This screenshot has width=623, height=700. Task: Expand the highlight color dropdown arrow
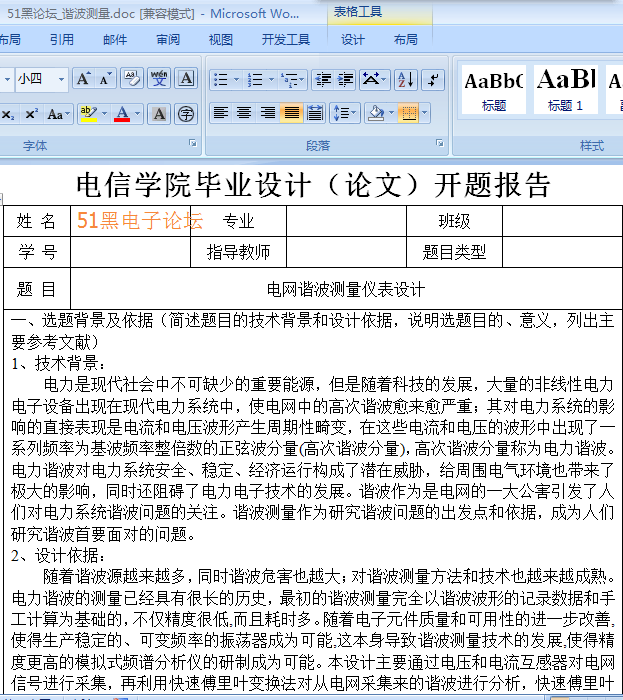pos(104,114)
